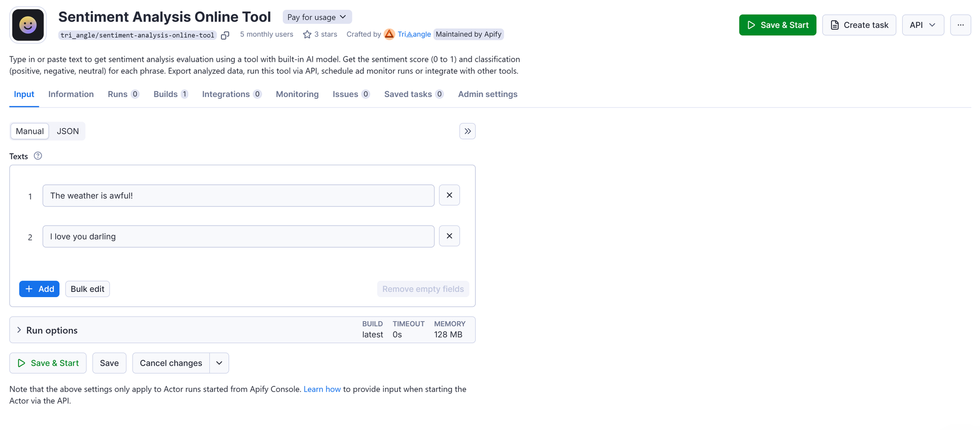Screen dimensions: 980x430
Task: Click the TIMEOUT 0s value
Action: pos(397,334)
